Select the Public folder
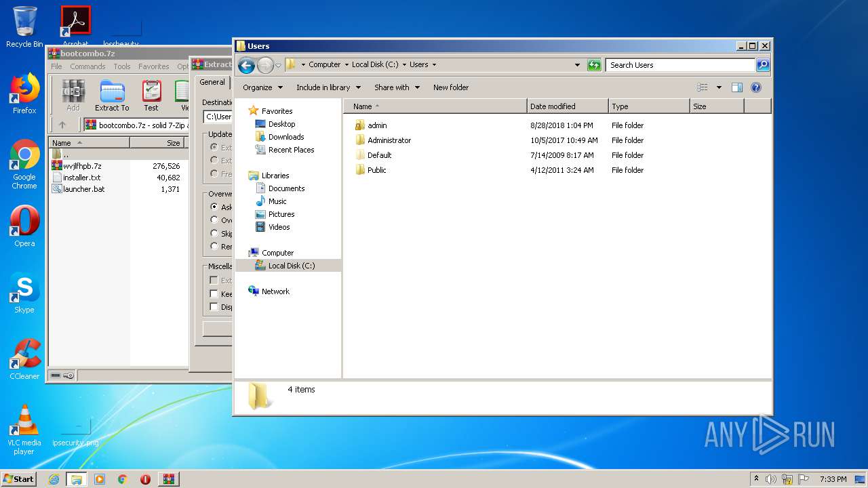868x488 pixels. pos(376,170)
